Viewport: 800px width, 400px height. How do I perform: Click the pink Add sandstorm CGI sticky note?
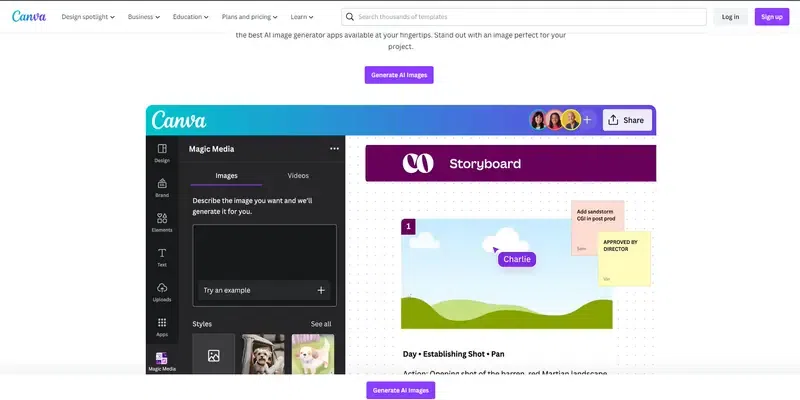[x=597, y=228]
